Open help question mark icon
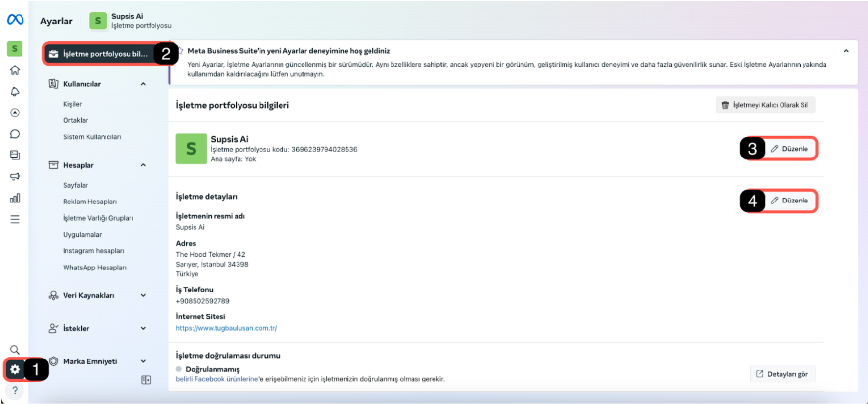This screenshot has height=404, width=868. point(15,390)
